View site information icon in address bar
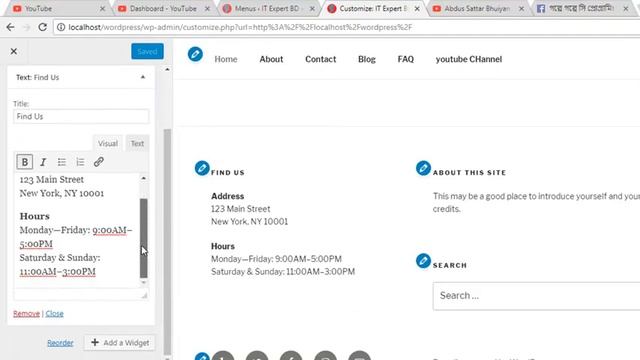640x360 pixels. point(61,27)
